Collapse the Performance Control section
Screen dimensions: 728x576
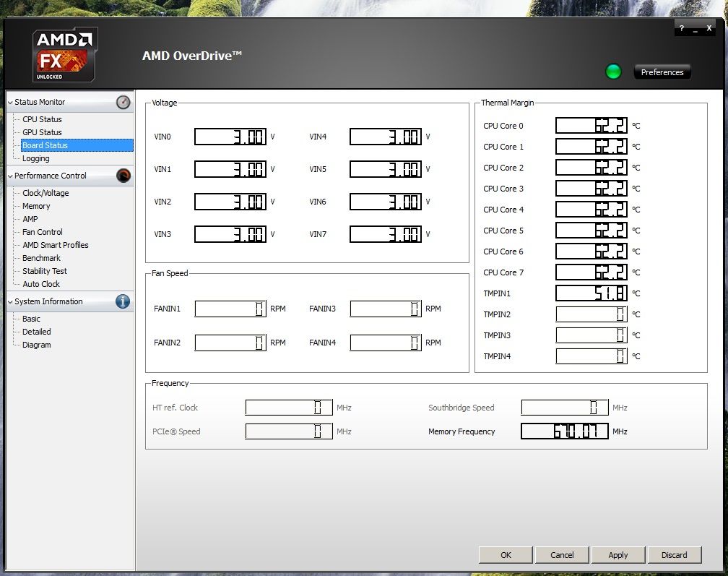[10, 176]
